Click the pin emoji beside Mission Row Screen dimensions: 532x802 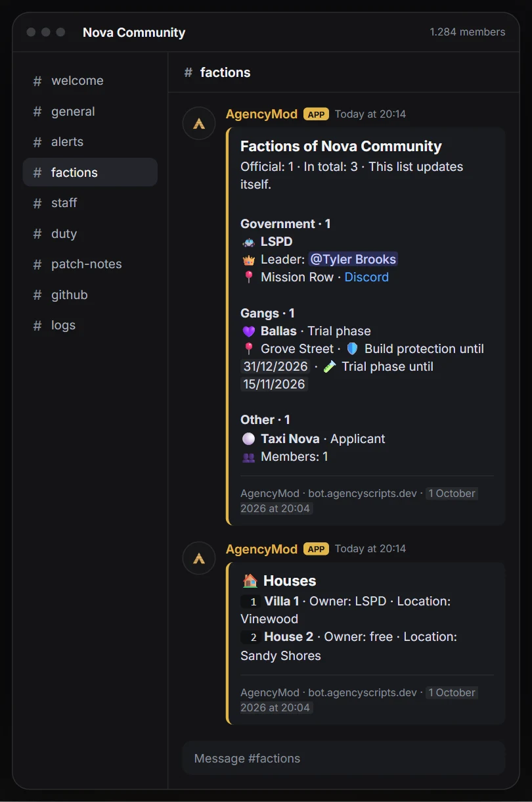[x=248, y=277]
